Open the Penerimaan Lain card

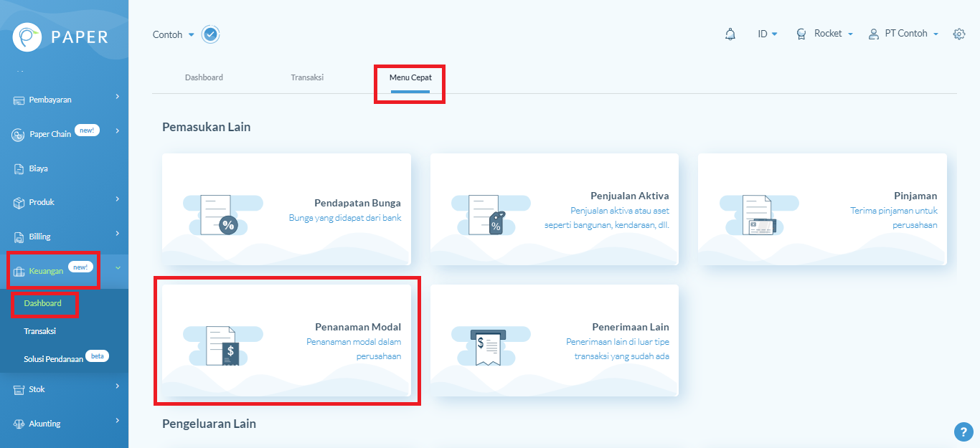(555, 340)
